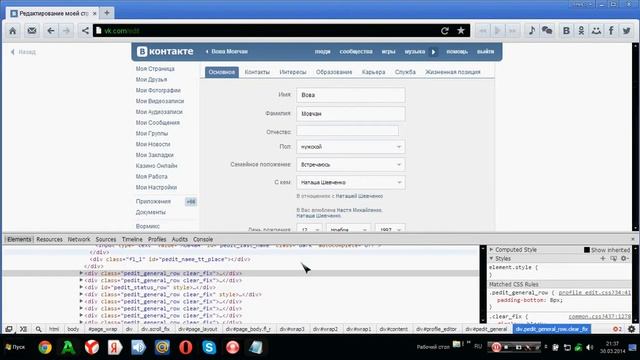Expand pedit_general_row div with style attribute
This screenshot has width=640, height=360.
point(81,294)
